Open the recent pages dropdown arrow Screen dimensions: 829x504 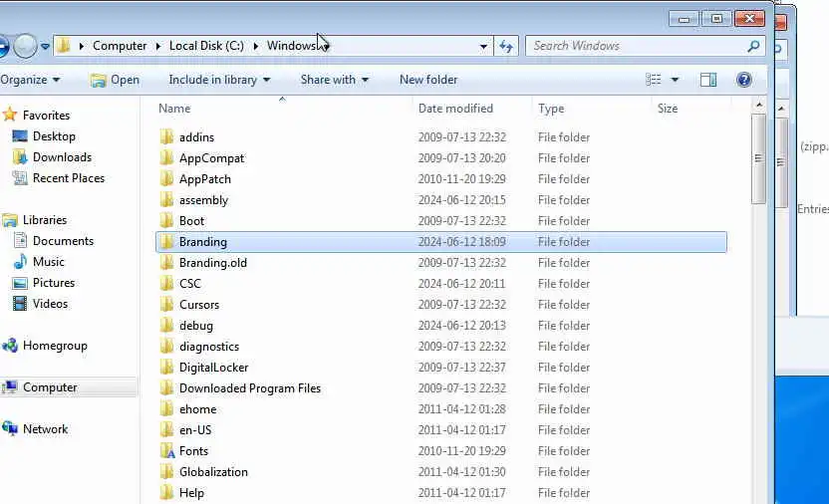pos(46,47)
